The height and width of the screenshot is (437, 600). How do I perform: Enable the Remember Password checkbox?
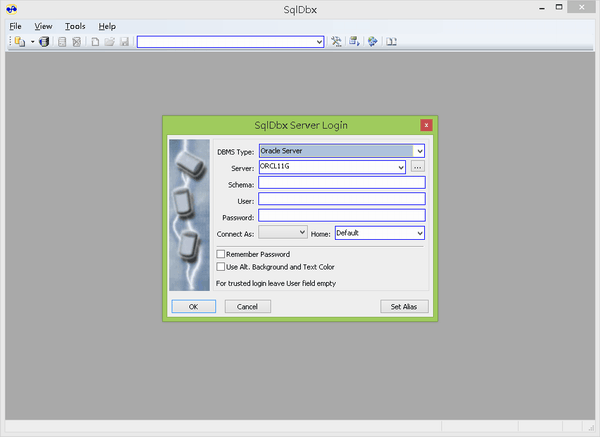221,255
